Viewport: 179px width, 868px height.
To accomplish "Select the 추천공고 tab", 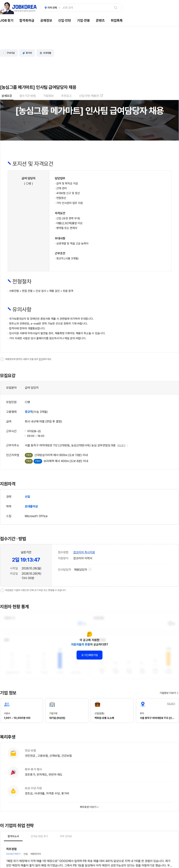I will point(66,96).
